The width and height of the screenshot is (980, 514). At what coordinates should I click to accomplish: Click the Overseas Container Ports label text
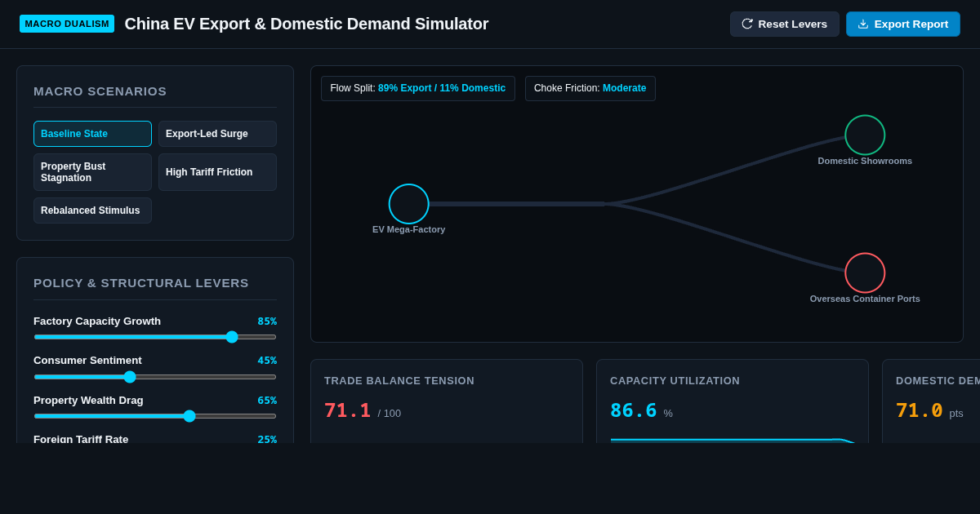pyautogui.click(x=865, y=299)
